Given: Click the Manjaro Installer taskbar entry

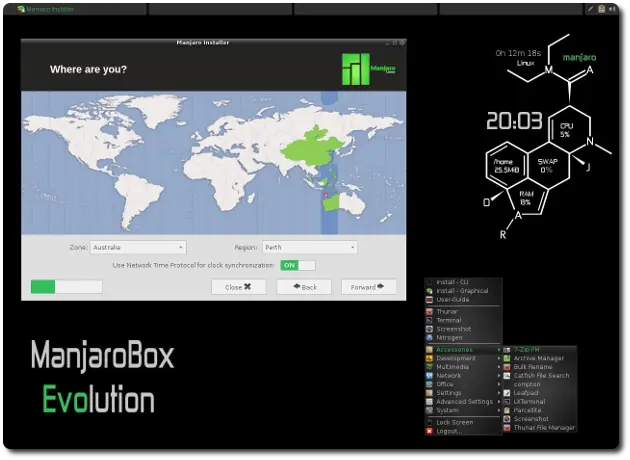Looking at the screenshot, I should pyautogui.click(x=75, y=9).
